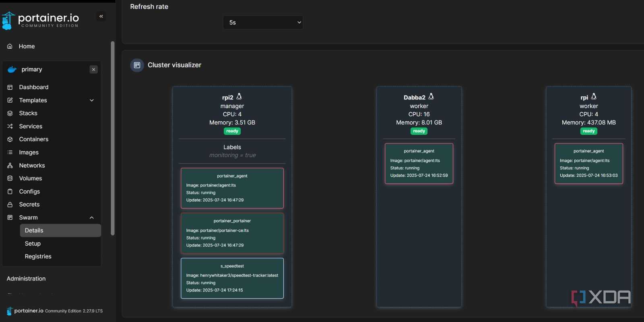
Task: Click the sidebar vertical scrollbar
Action: (113, 138)
